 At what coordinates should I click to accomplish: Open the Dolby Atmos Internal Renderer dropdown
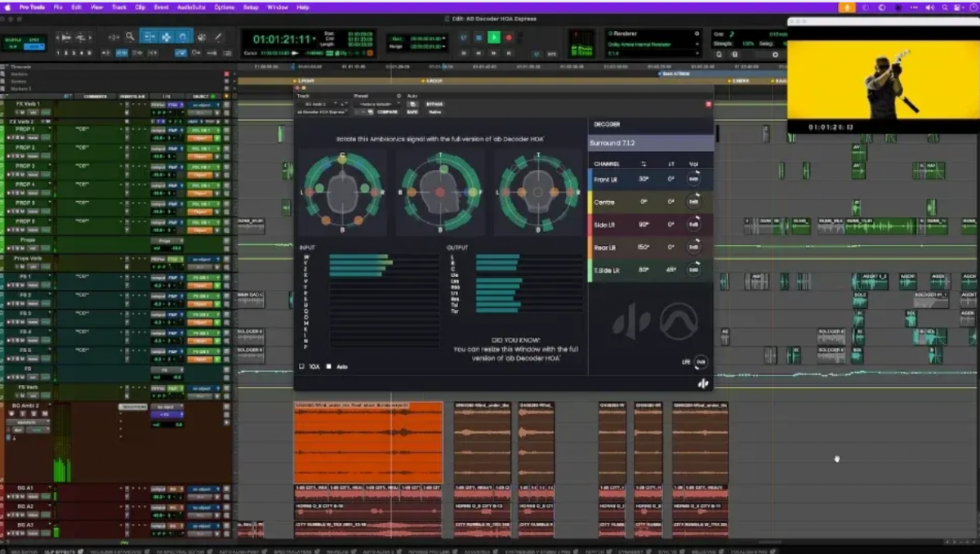[653, 44]
